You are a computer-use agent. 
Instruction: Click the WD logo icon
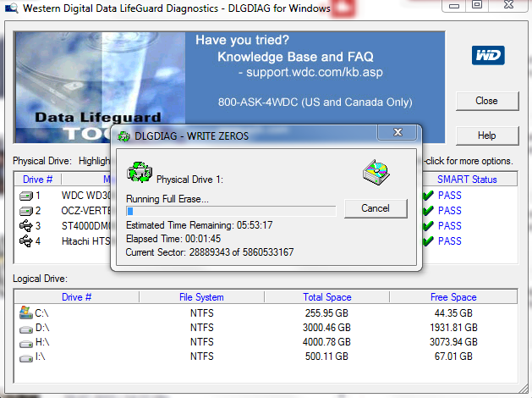pos(488,55)
